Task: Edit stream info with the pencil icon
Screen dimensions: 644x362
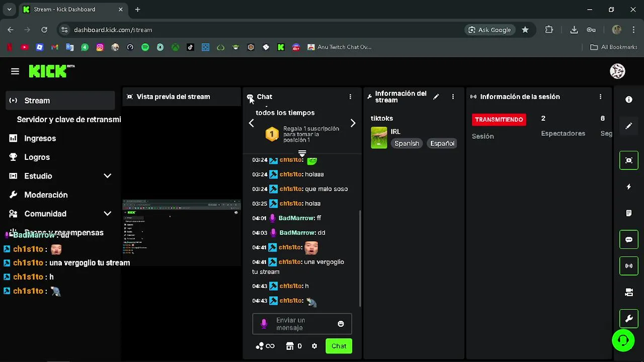Action: (436, 97)
